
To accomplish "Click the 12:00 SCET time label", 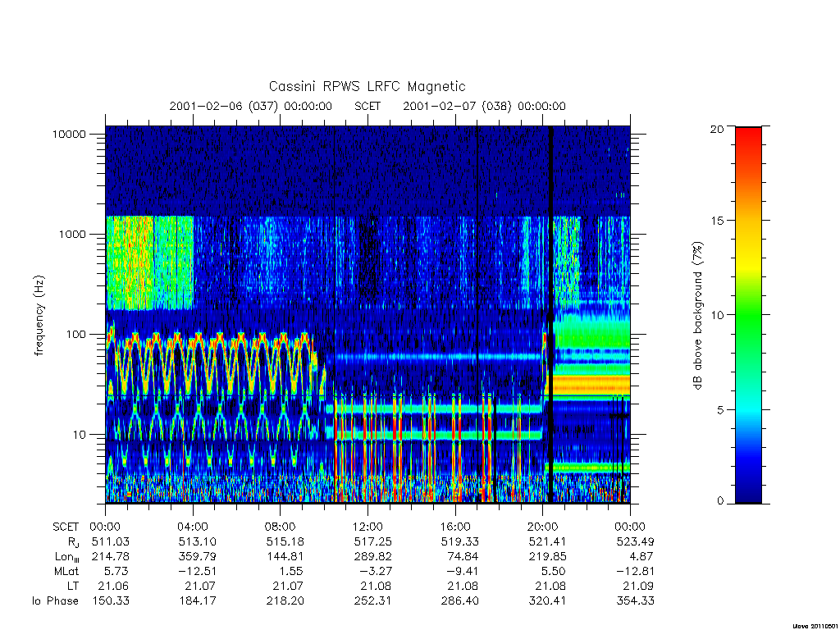I will (367, 527).
